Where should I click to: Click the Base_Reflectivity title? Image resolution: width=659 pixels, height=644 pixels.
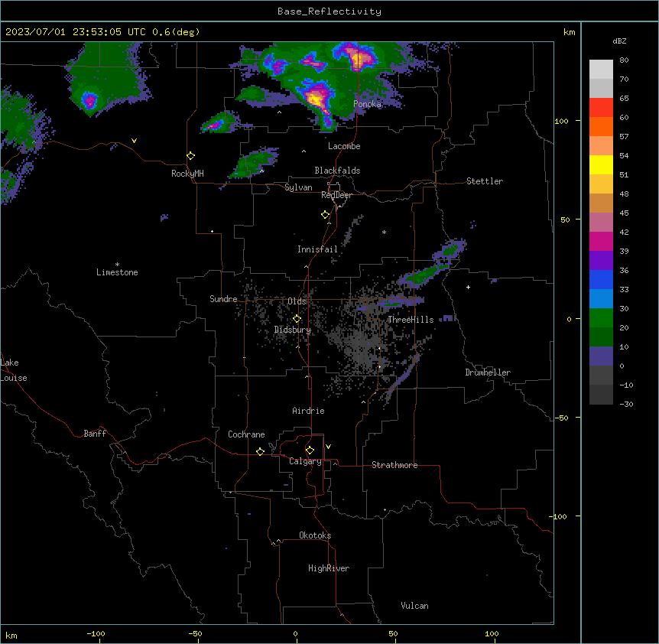[329, 11]
